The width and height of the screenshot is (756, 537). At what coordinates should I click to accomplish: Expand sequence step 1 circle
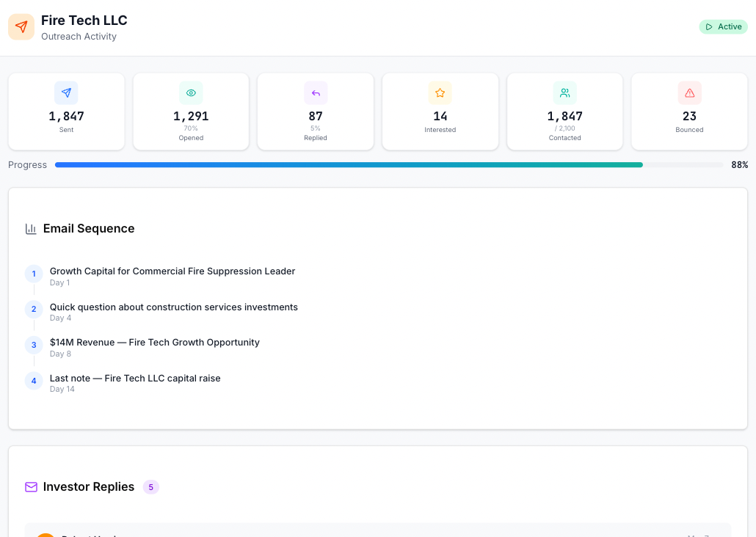click(34, 273)
